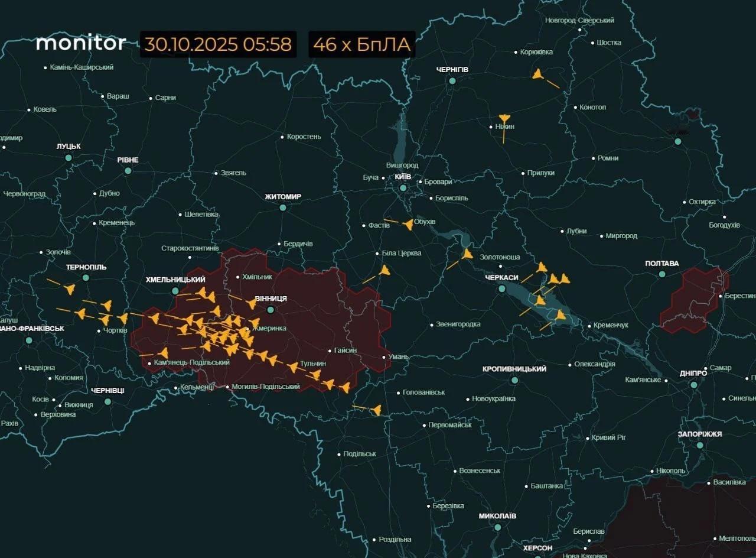Select the Бровари town label
Screen dimensions: 756x558
click(x=439, y=181)
